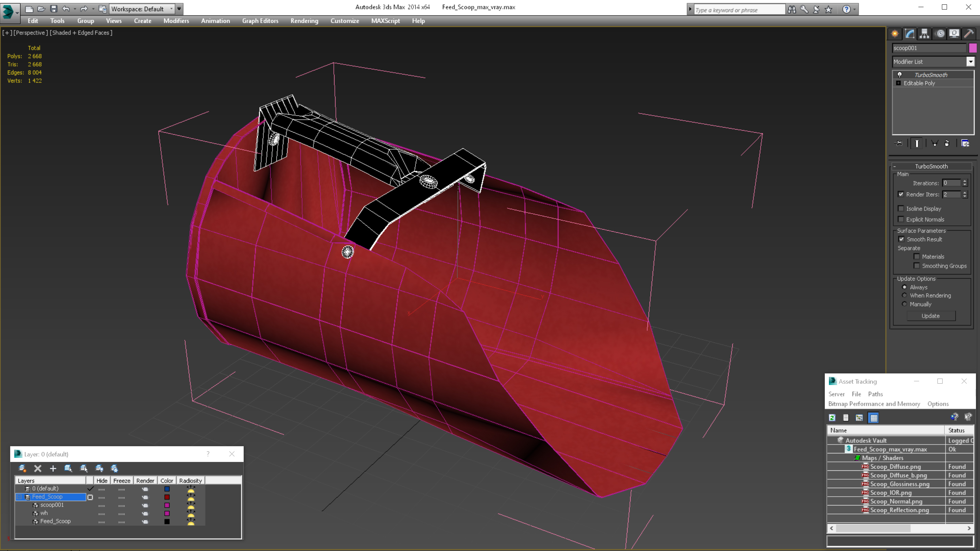Increase the Iterations spinner value
The width and height of the screenshot is (980, 551).
(x=965, y=181)
